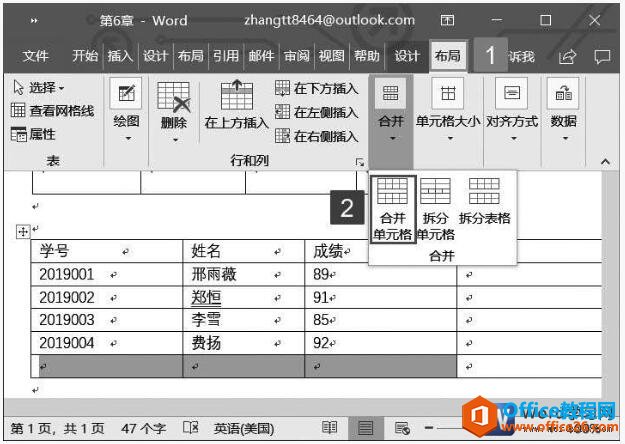The height and width of the screenshot is (444, 625).
Task: Expand the Cell Size (单元格大小) group
Action: coord(448,110)
